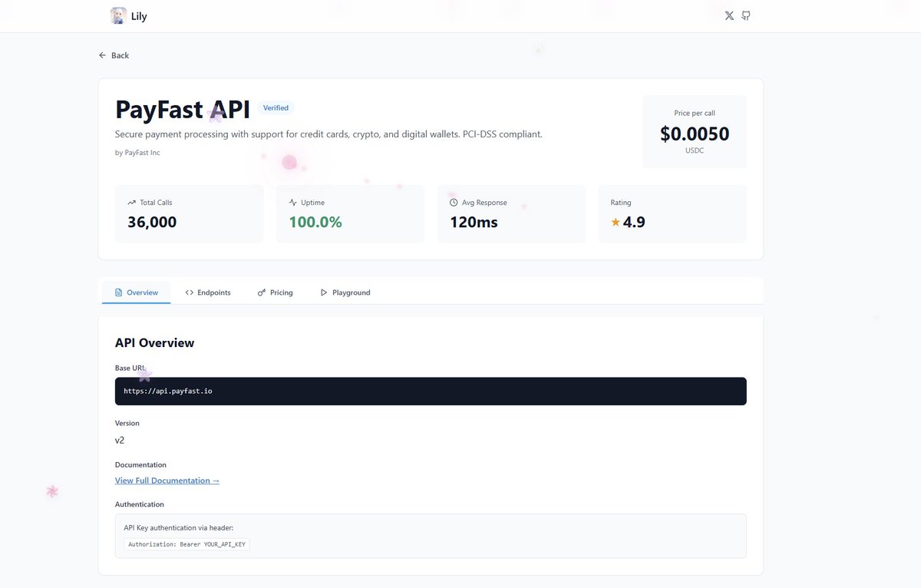The width and height of the screenshot is (921, 588).
Task: Switch to the Endpoints tab
Action: pyautogui.click(x=208, y=292)
